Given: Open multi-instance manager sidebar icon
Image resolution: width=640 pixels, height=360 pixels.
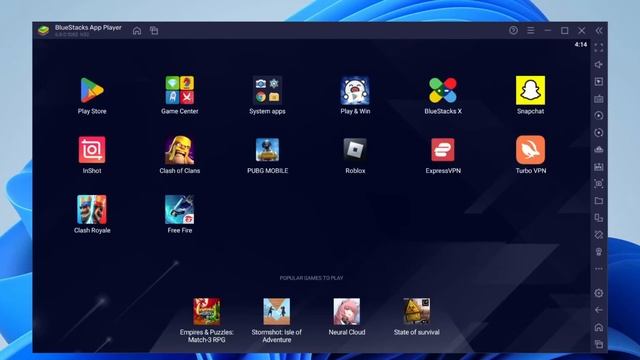Looking at the screenshot, I should pyautogui.click(x=599, y=218).
